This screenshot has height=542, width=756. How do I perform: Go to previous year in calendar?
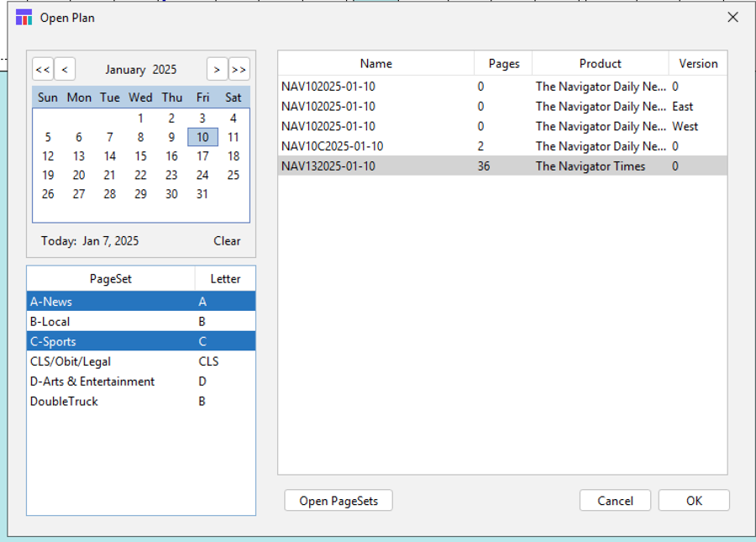(43, 70)
